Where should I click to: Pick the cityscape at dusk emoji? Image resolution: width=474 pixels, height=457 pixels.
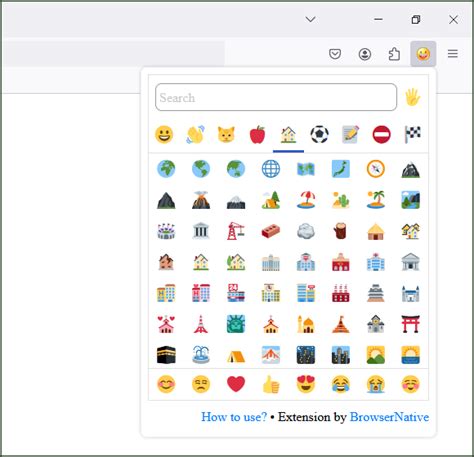pyautogui.click(x=341, y=355)
